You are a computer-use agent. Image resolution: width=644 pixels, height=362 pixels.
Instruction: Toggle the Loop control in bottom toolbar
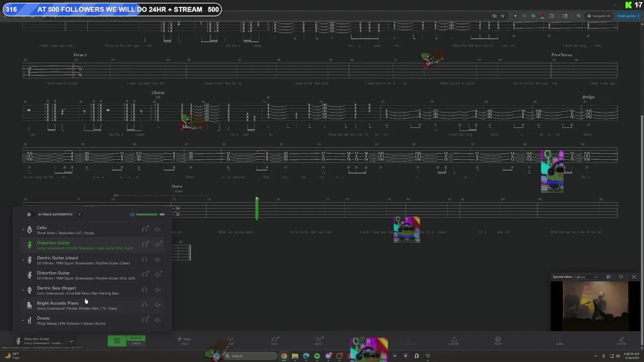tap(230, 340)
